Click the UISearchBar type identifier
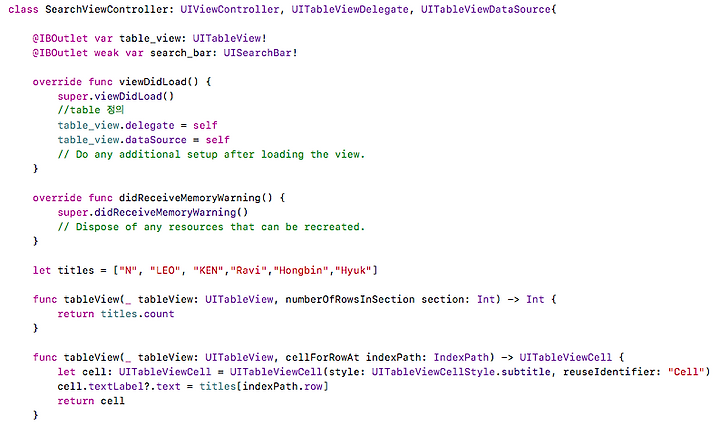 tap(257, 53)
